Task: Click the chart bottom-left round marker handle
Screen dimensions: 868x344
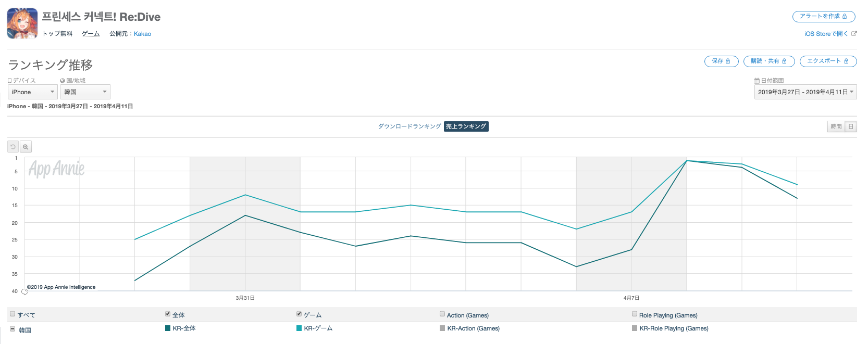Action: [x=24, y=292]
